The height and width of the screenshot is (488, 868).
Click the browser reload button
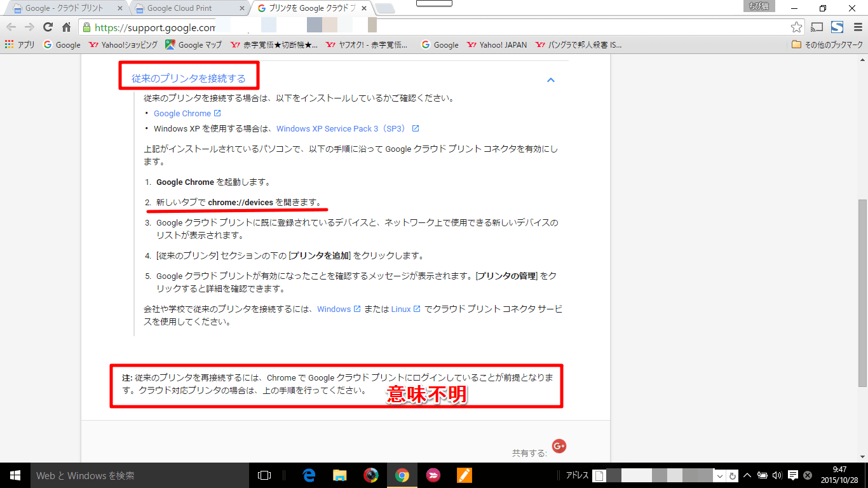coord(48,27)
